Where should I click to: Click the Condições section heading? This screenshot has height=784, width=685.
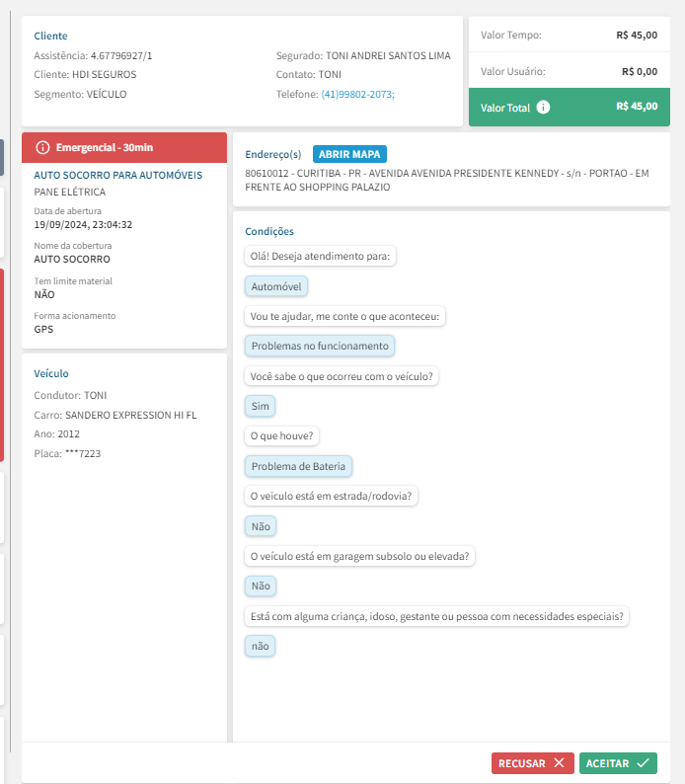(269, 231)
